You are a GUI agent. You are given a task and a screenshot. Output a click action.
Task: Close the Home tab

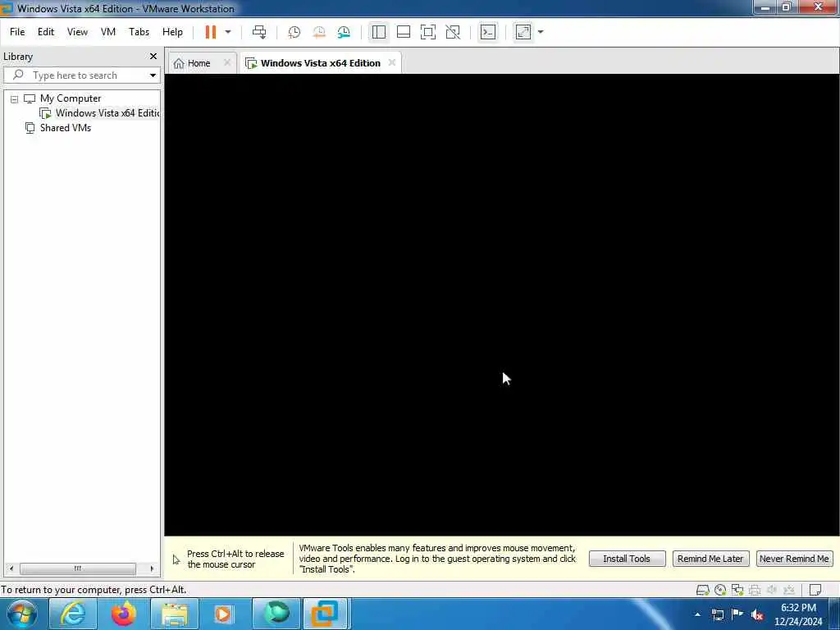click(227, 62)
